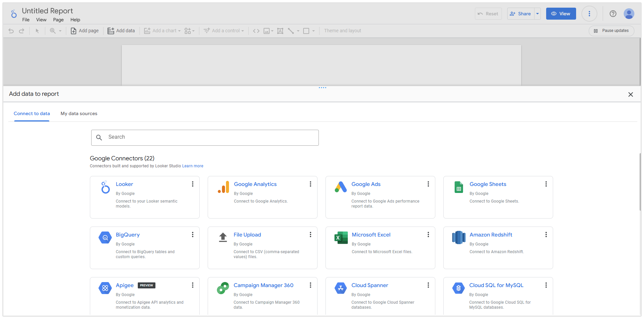Screen dimensions: 644x319
Task: Switch to My data sources tab
Action: (79, 113)
